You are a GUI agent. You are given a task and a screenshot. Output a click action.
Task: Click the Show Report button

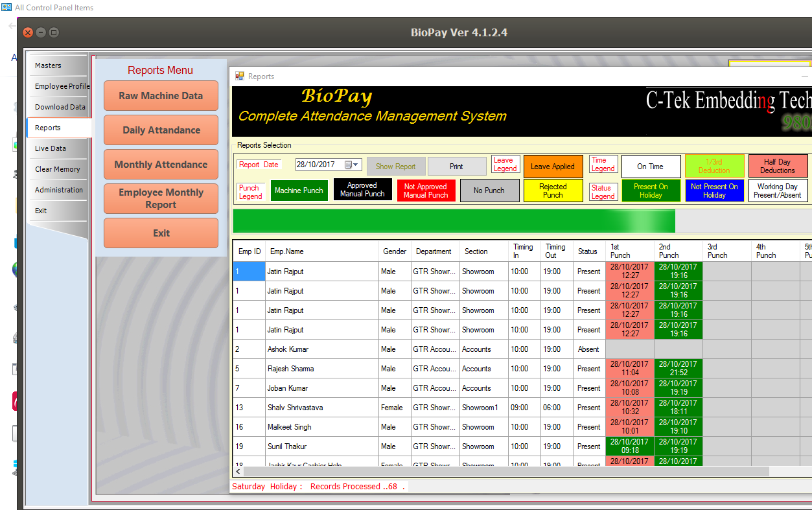click(396, 167)
